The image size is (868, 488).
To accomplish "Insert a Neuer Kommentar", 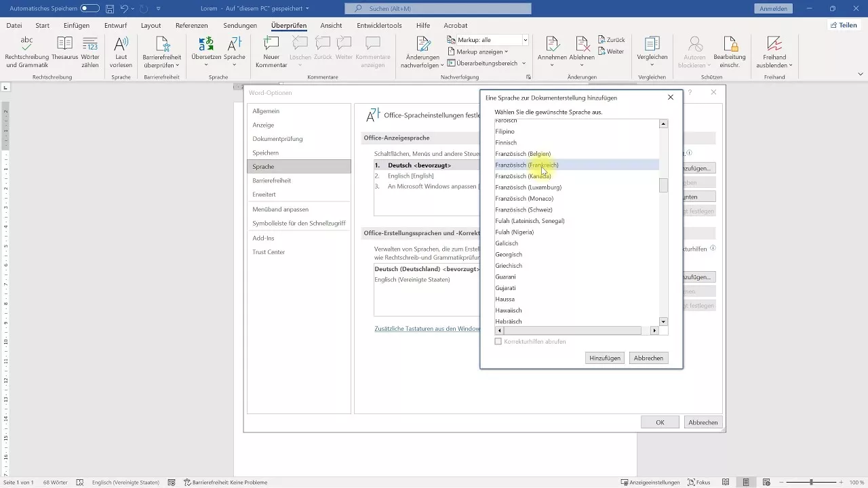I will tap(271, 45).
